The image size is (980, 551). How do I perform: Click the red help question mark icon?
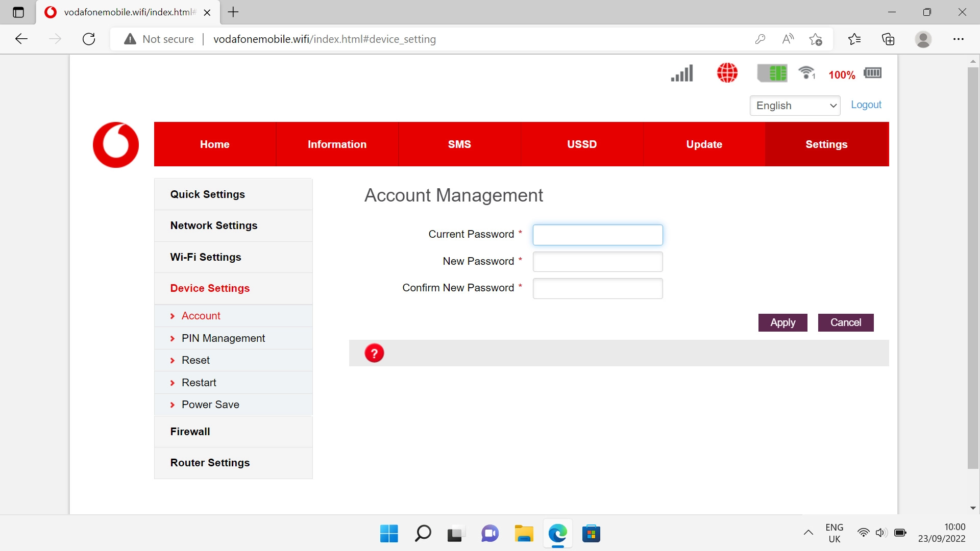pos(374,353)
